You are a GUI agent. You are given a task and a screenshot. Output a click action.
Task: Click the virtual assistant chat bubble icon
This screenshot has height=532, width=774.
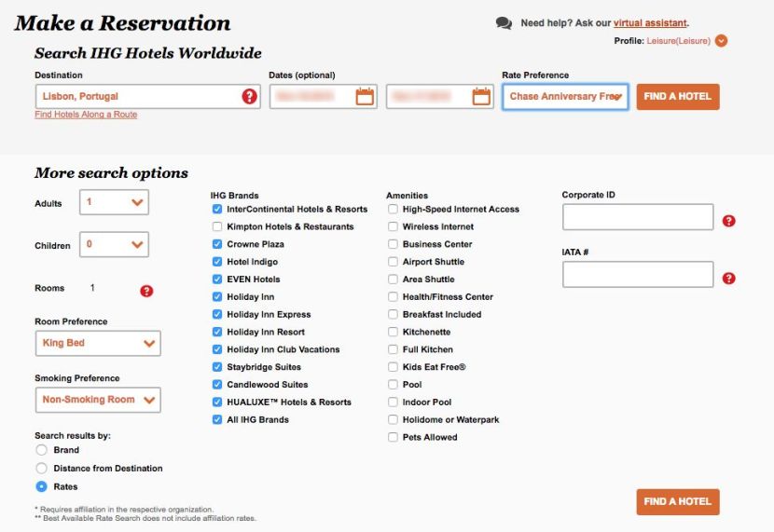click(504, 23)
